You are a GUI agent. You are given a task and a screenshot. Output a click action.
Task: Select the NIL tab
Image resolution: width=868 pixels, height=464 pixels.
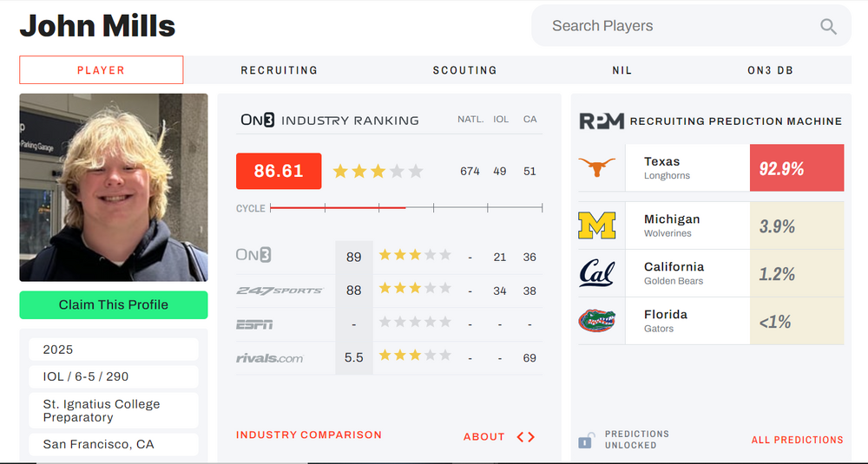pyautogui.click(x=621, y=70)
